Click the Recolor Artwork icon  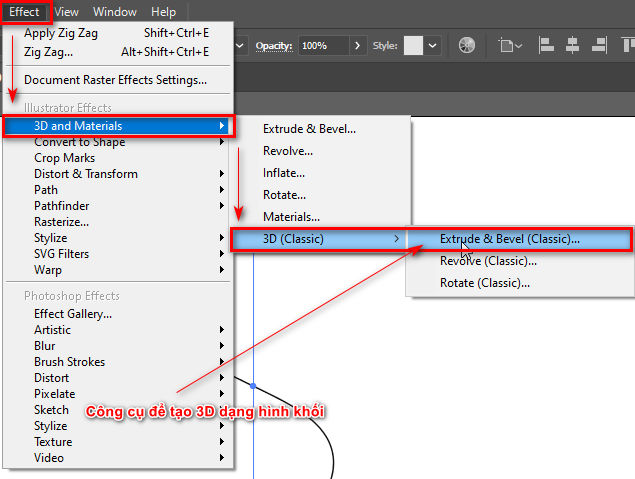coord(467,45)
